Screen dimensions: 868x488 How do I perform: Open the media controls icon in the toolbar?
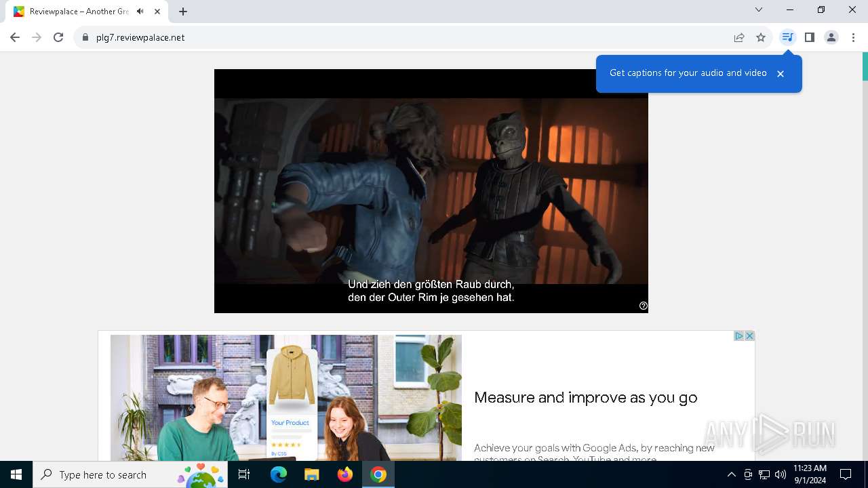787,37
